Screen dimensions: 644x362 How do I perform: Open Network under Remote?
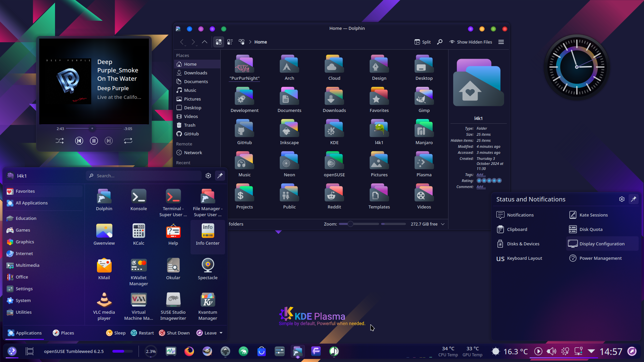(197, 153)
